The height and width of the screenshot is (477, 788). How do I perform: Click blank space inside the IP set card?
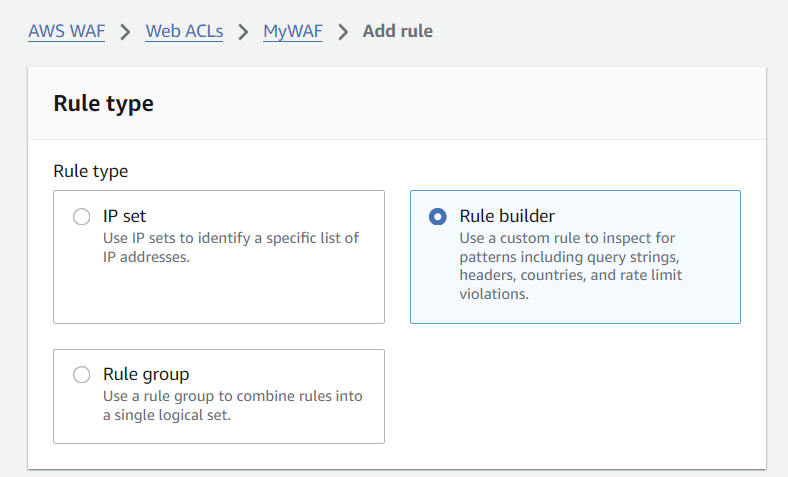(220, 296)
